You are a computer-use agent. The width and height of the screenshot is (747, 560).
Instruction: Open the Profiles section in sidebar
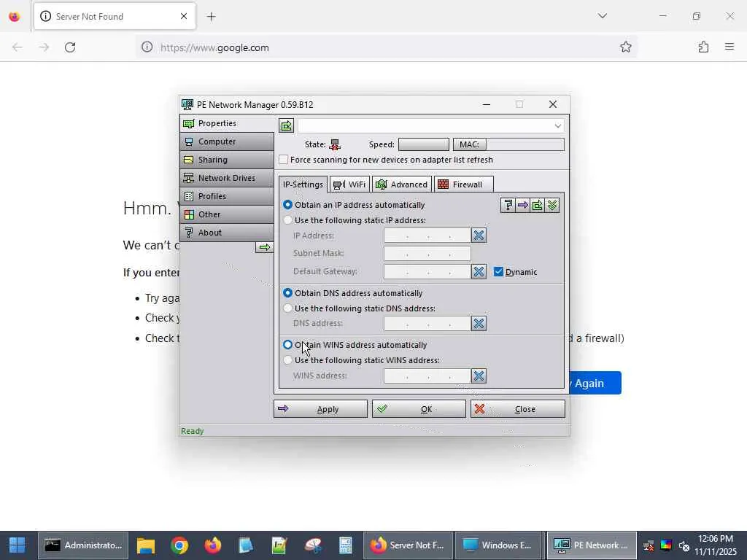tap(227, 195)
